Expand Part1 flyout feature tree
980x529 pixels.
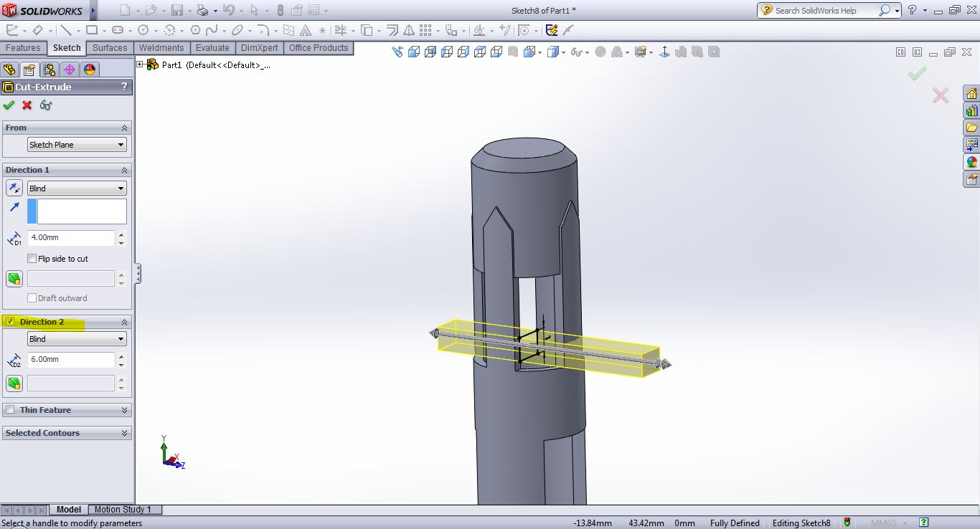pos(140,65)
